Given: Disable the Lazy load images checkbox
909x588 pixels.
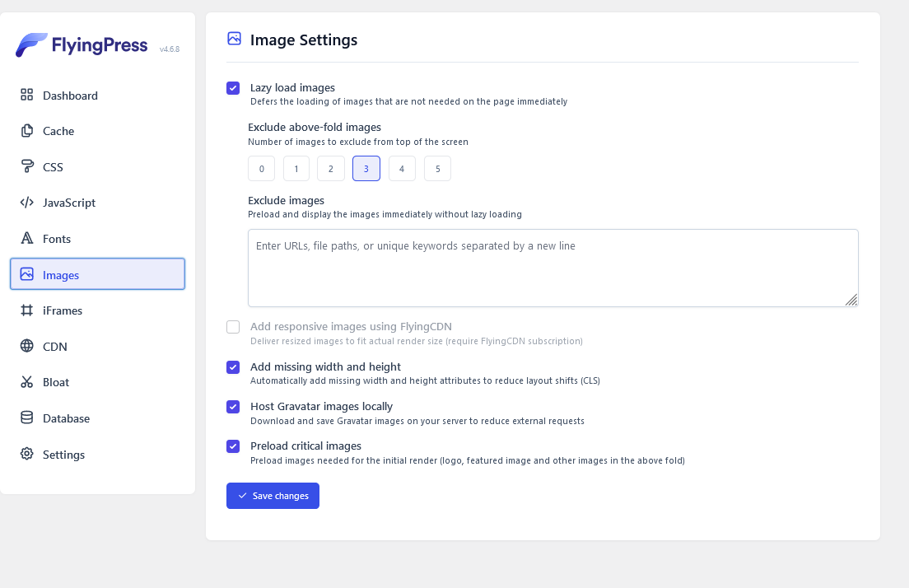Looking at the screenshot, I should 233,88.
